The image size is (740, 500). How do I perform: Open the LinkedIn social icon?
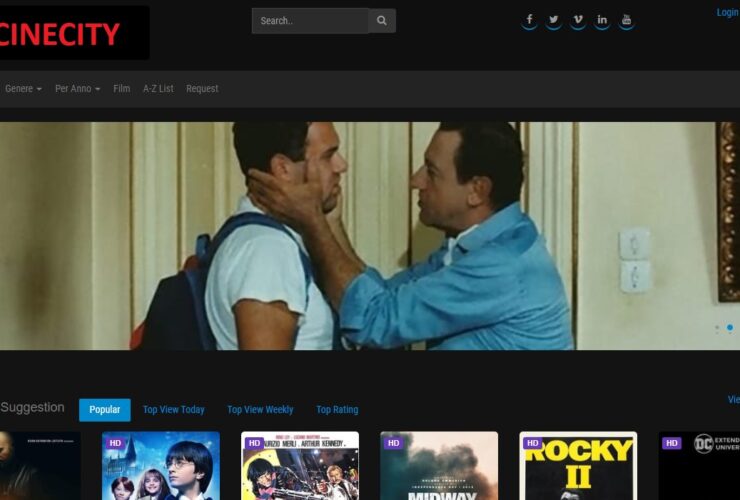tap(602, 20)
